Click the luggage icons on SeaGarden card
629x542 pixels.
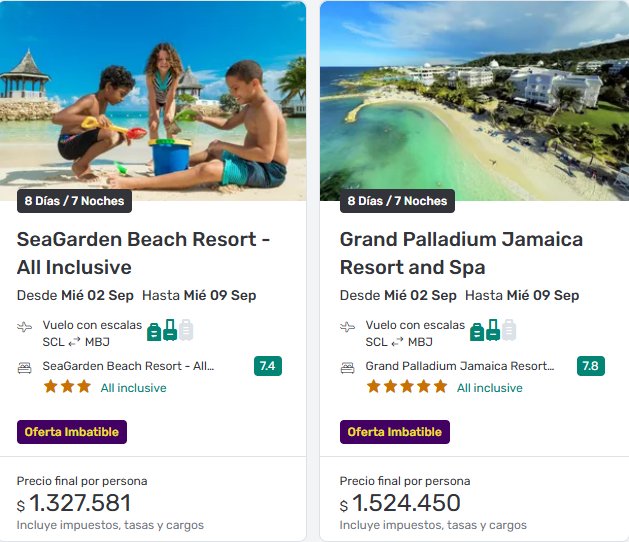tap(170, 330)
